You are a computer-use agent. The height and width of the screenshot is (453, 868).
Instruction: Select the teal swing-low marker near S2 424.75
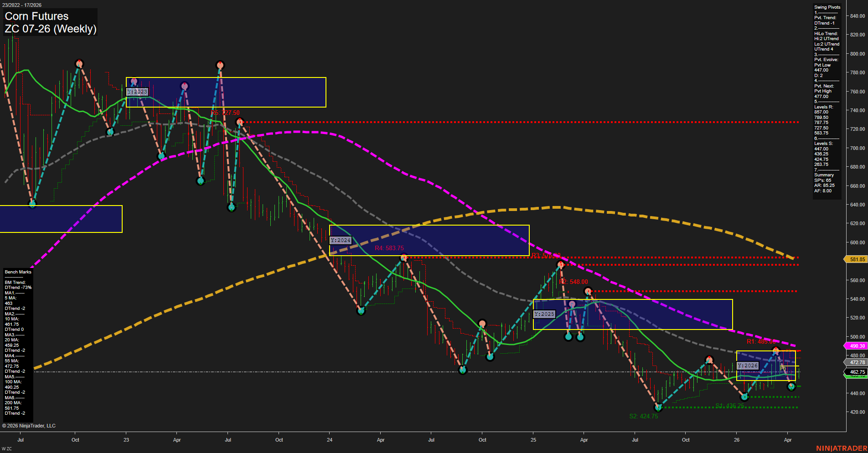click(659, 408)
